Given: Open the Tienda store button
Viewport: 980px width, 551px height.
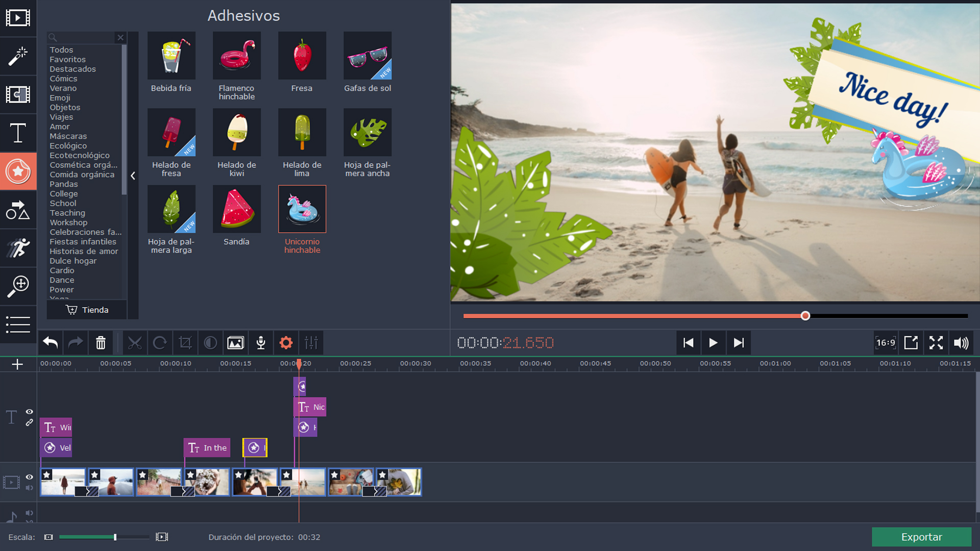Looking at the screenshot, I should point(87,310).
